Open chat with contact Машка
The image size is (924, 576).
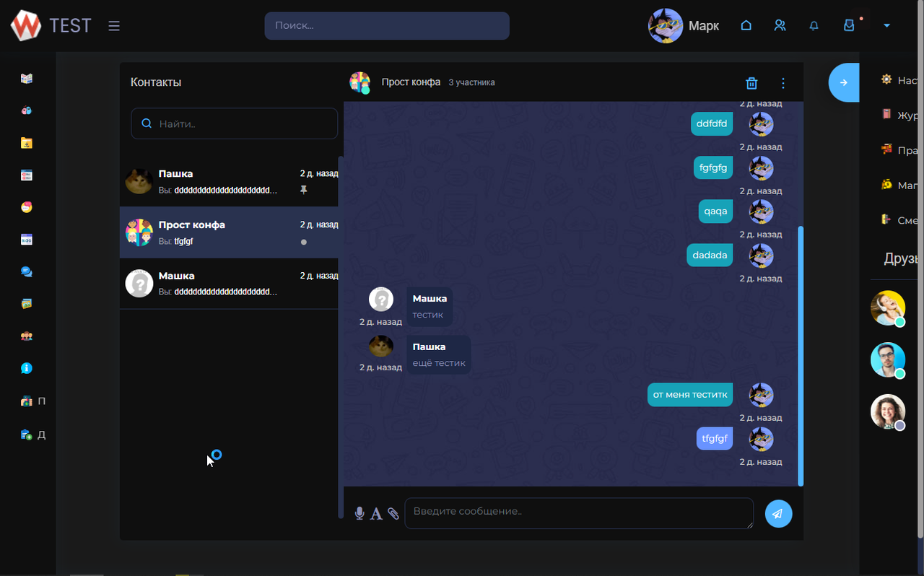click(x=229, y=284)
